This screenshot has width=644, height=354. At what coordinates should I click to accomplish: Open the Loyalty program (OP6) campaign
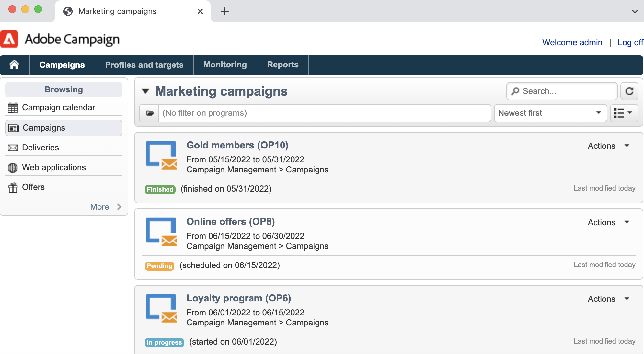tap(238, 298)
